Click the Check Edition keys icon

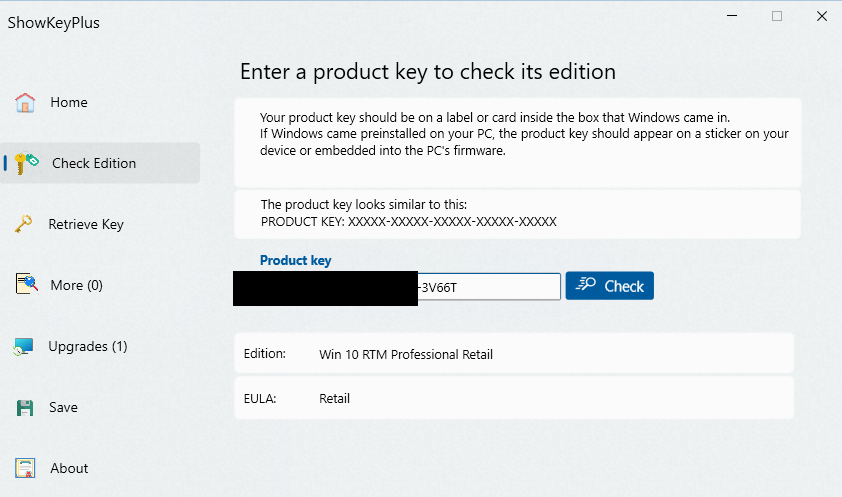pyautogui.click(x=26, y=163)
